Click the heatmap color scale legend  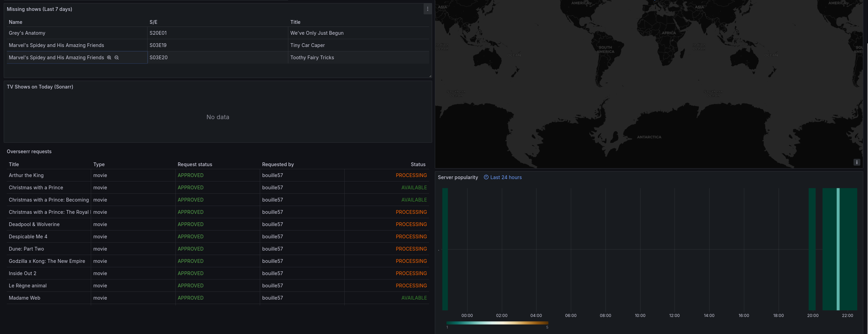coord(497,323)
